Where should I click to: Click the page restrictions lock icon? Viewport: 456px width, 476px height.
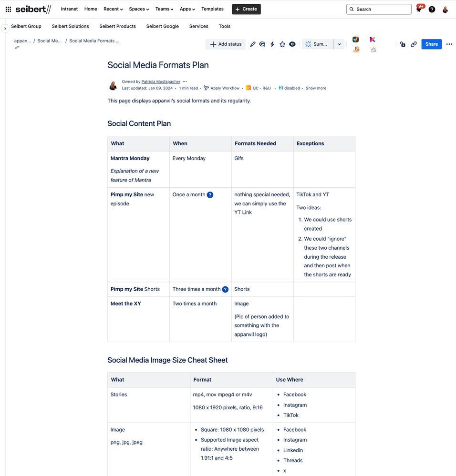click(403, 44)
